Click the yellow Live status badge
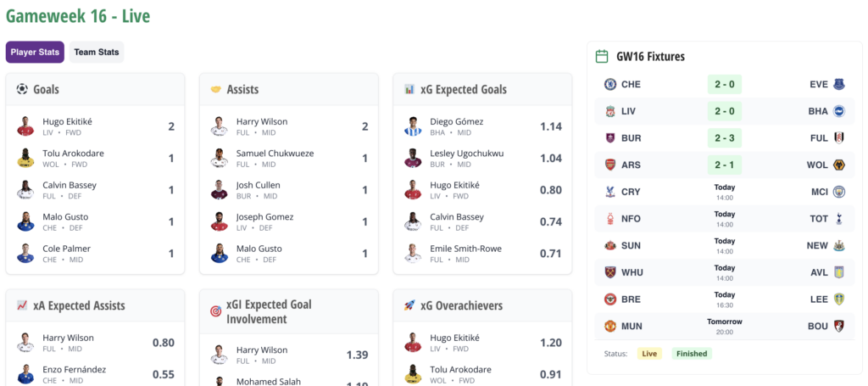The width and height of the screenshot is (868, 386). 649,354
